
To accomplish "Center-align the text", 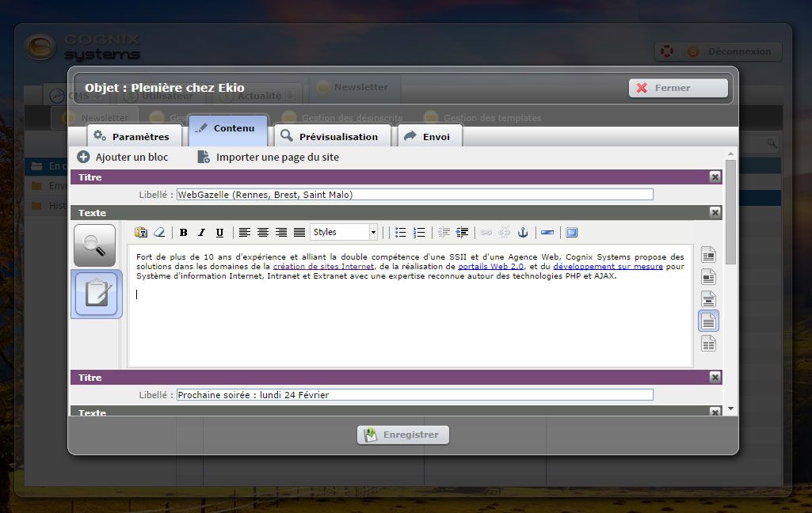I will click(262, 233).
